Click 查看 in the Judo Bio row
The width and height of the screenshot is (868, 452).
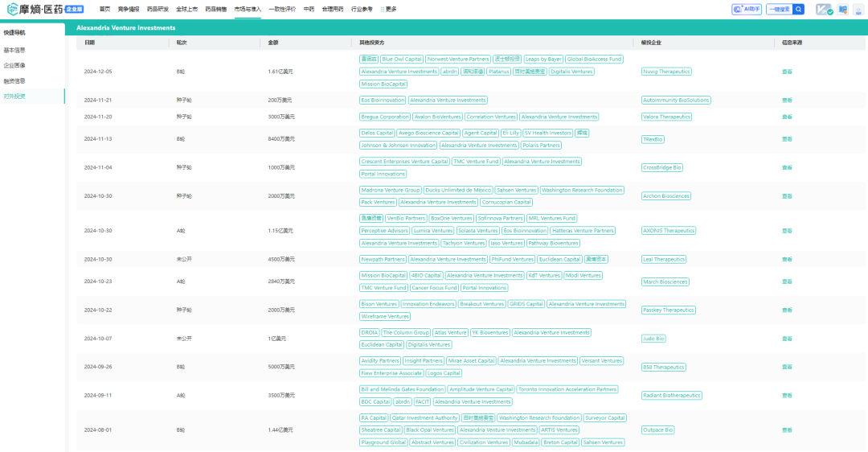tap(787, 339)
